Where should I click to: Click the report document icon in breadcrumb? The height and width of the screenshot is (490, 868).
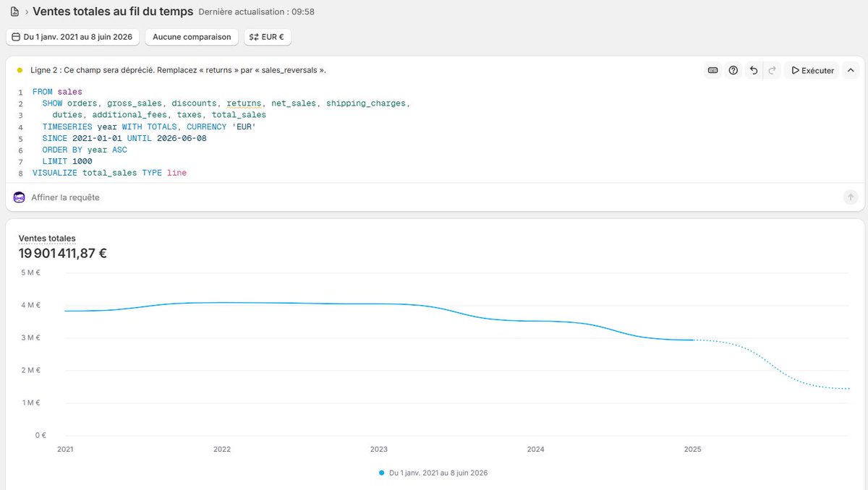pyautogui.click(x=14, y=12)
